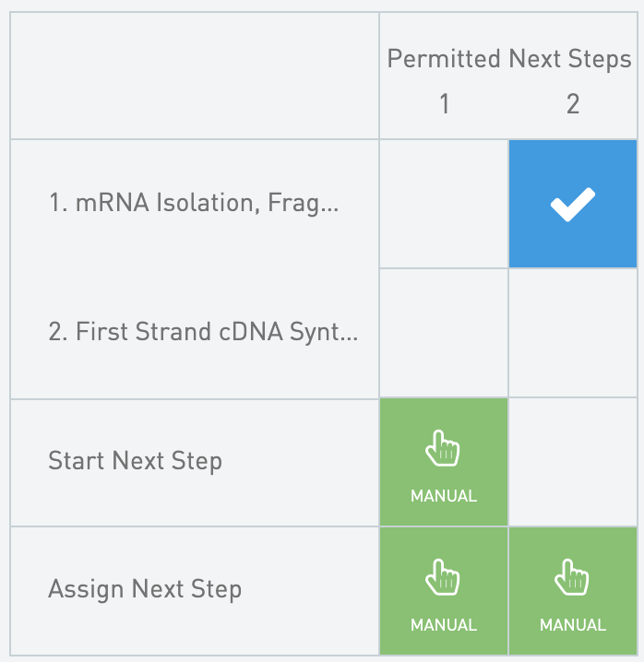
Task: Click hand icon in Start Next Step row
Action: (x=443, y=451)
